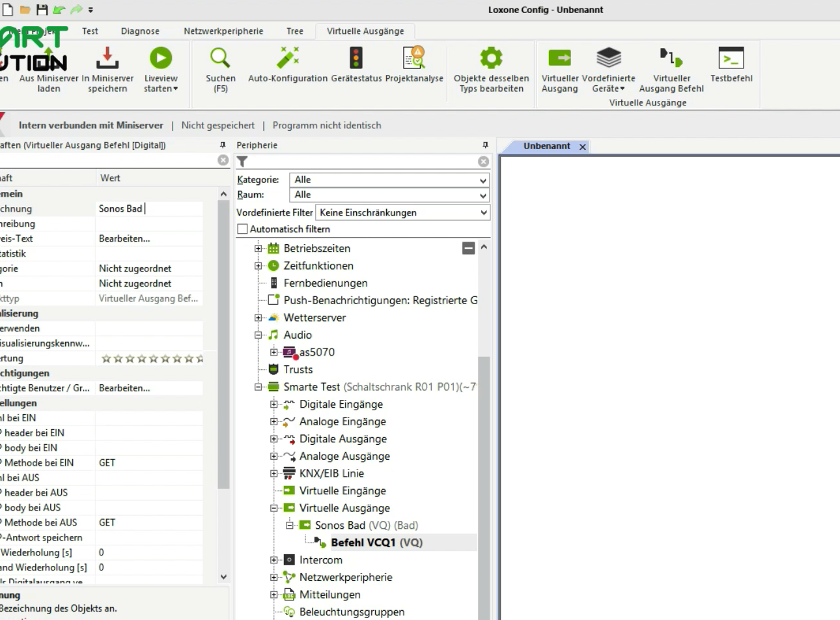This screenshot has width=840, height=620.
Task: Collapse the Audio node
Action: [x=259, y=335]
